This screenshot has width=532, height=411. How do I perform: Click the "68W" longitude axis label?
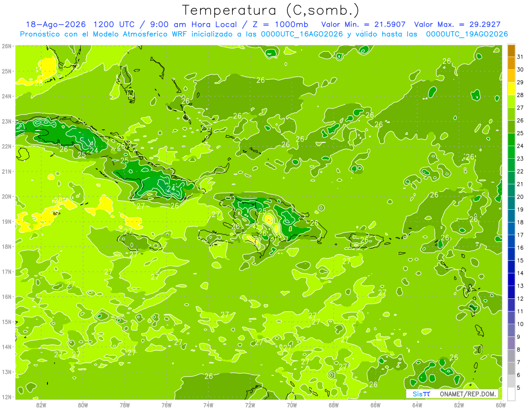[x=334, y=405]
